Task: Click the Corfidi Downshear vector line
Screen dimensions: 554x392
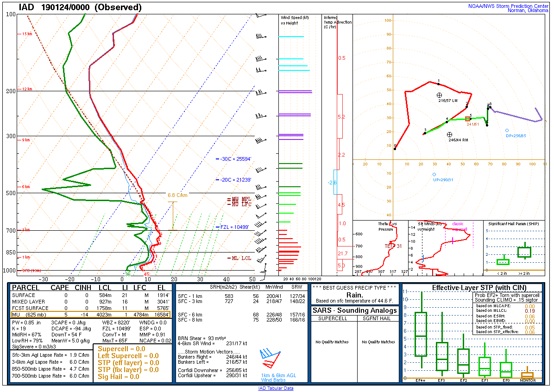Action: click(x=212, y=370)
